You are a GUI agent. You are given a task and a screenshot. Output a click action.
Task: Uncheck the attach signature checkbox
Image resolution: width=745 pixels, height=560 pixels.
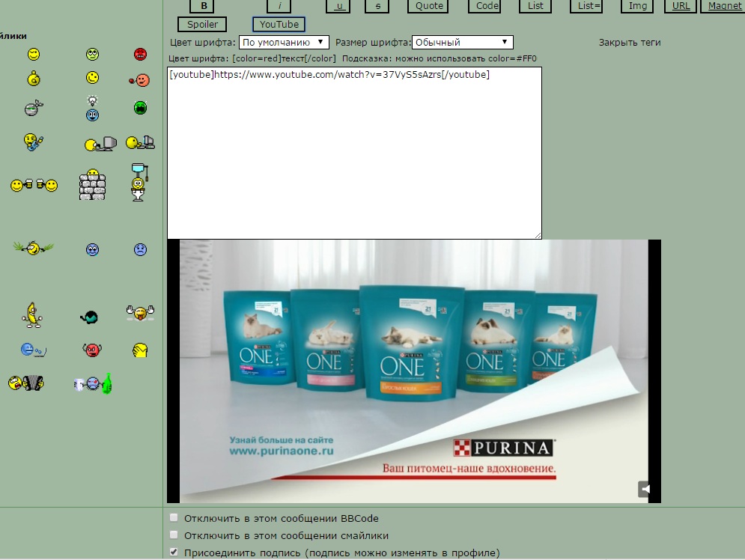coord(174,552)
